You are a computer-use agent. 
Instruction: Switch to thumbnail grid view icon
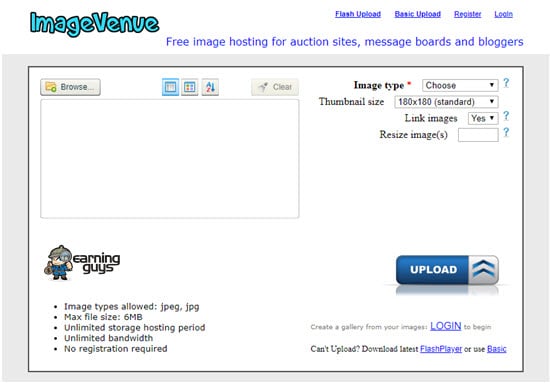(189, 87)
